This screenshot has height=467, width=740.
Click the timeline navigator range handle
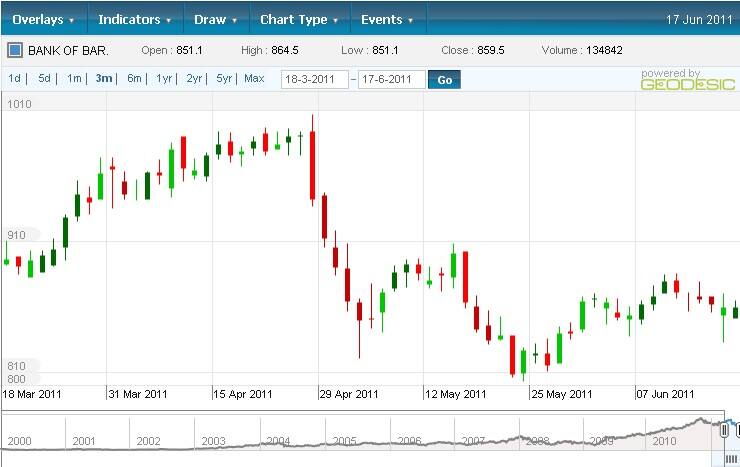coord(724,430)
